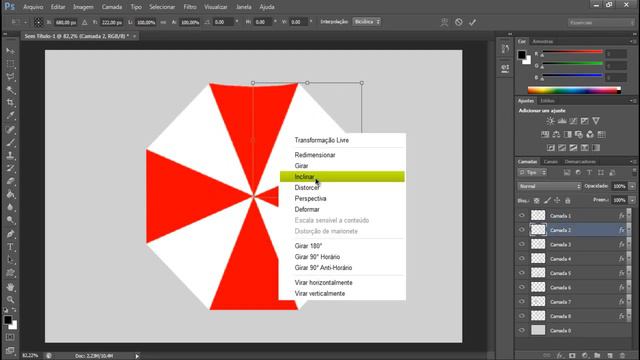The width and height of the screenshot is (640, 360).
Task: Select the Hand tool
Action: [10, 287]
